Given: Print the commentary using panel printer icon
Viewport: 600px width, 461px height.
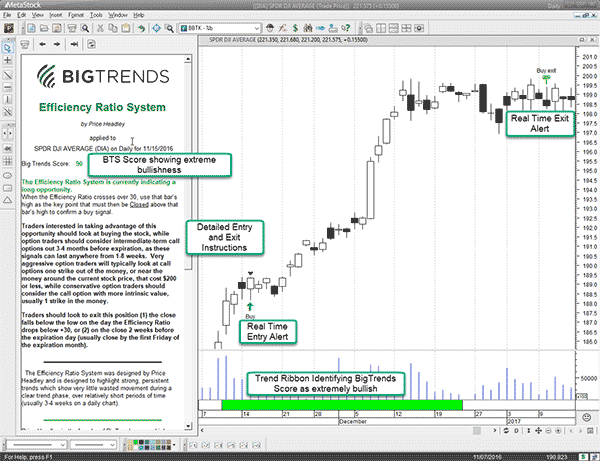Looking at the screenshot, I should coord(25,44).
